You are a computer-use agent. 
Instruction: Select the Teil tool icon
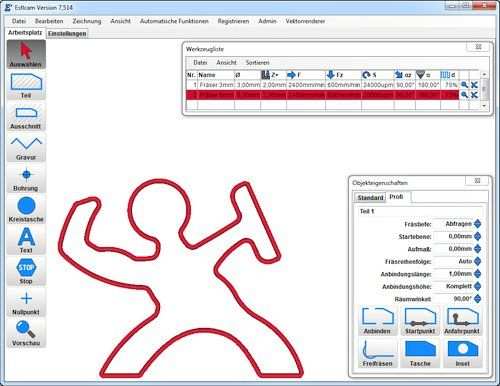(x=26, y=85)
